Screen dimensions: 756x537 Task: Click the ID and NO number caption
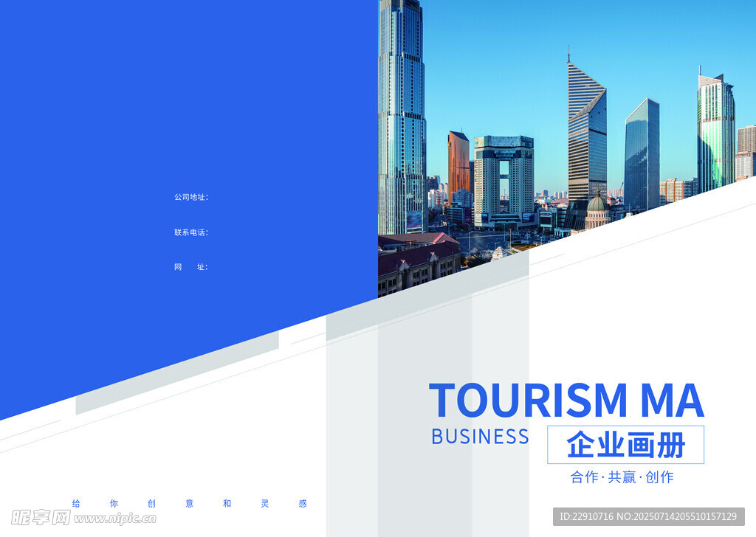(x=648, y=516)
